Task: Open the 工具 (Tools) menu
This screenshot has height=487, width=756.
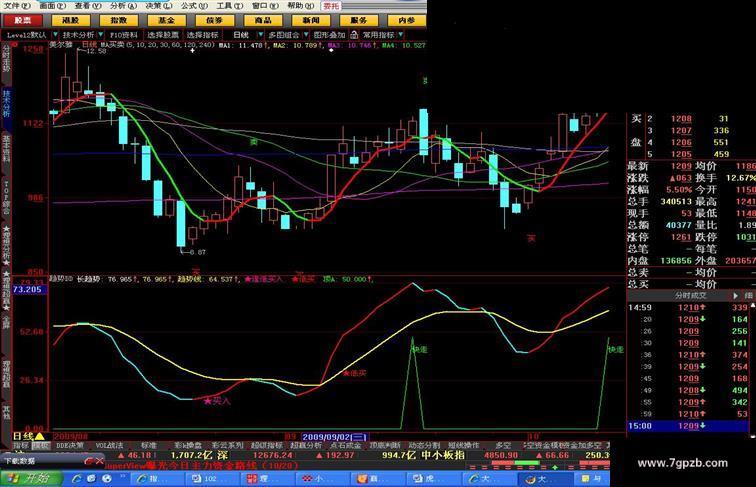Action: point(230,6)
